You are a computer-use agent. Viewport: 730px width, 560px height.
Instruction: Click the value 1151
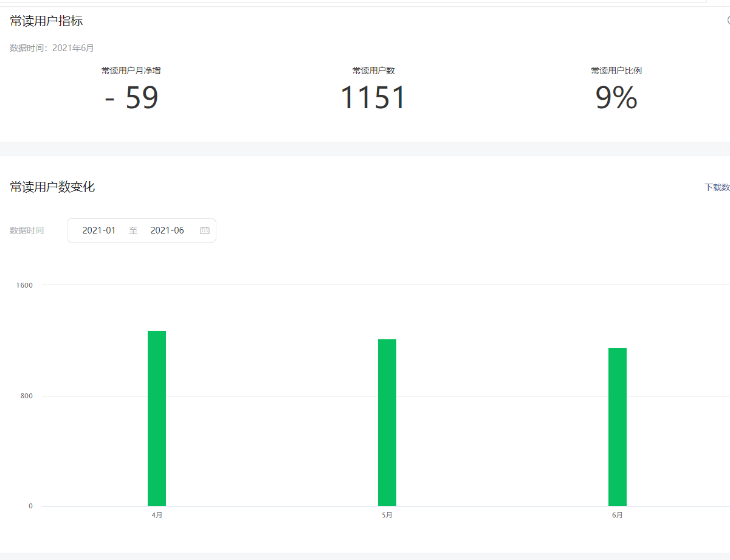[373, 98]
